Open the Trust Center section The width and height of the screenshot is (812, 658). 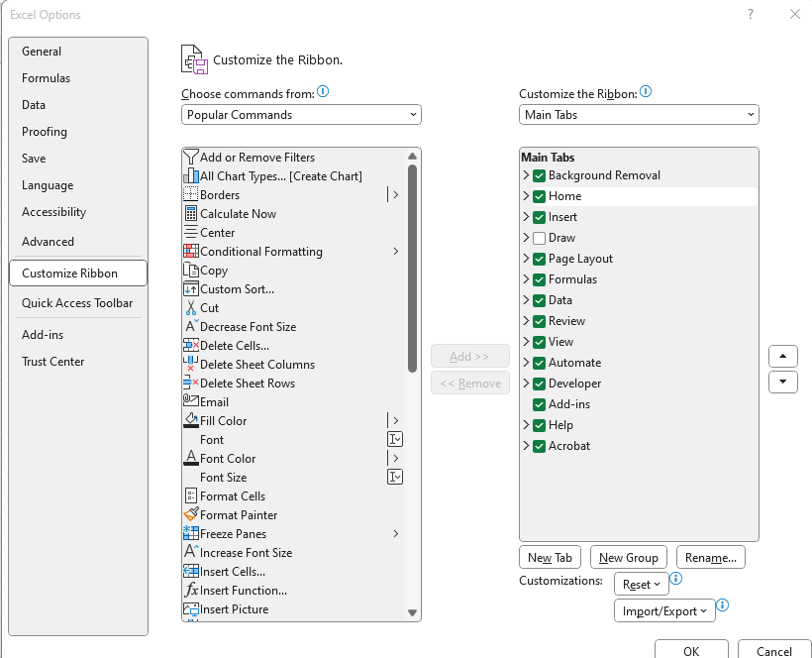pos(52,362)
